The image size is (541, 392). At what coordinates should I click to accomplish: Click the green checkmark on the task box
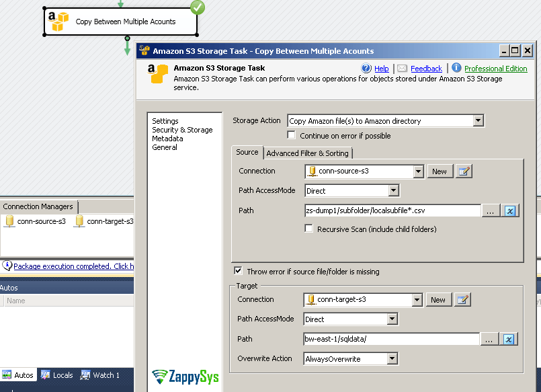pyautogui.click(x=198, y=8)
